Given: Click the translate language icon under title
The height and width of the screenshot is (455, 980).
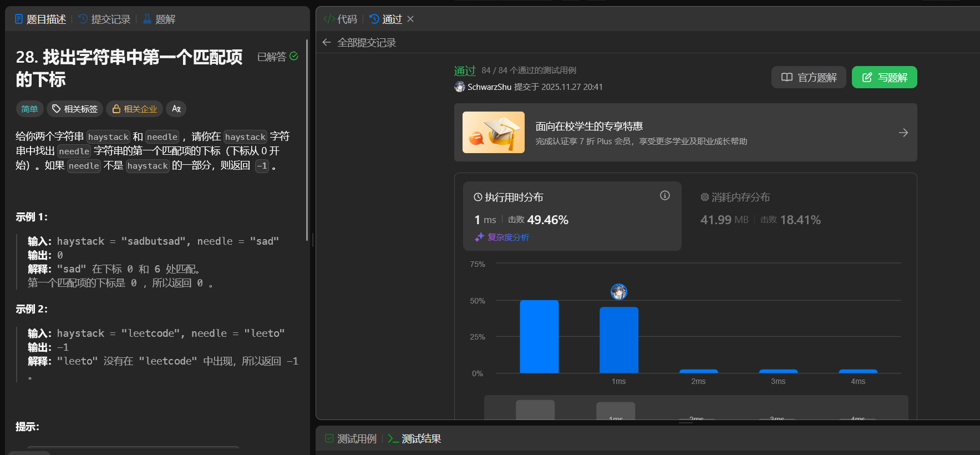Looking at the screenshot, I should [176, 109].
